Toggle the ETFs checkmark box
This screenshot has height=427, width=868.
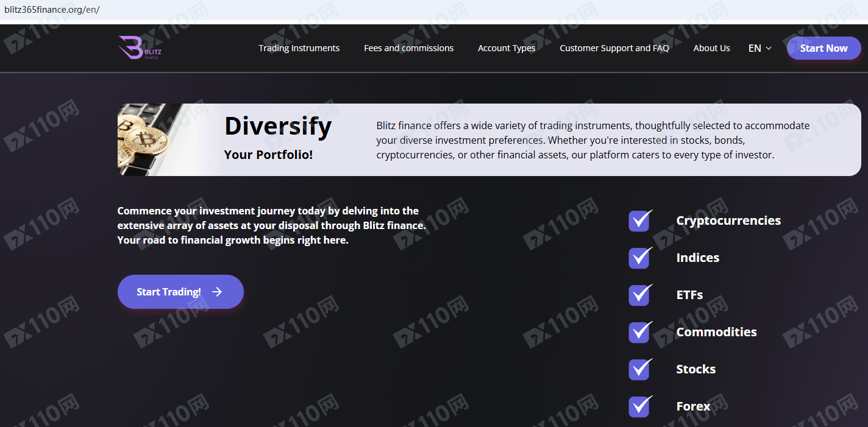(x=639, y=295)
